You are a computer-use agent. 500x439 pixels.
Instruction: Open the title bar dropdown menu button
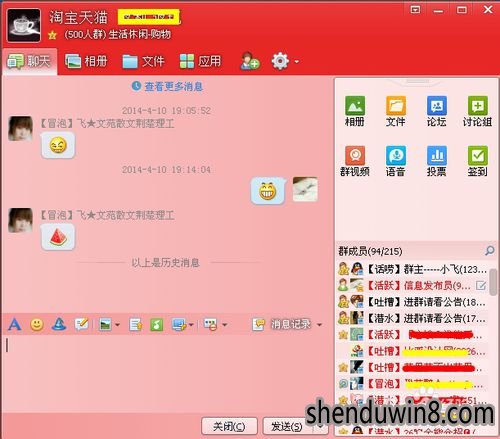click(x=415, y=9)
